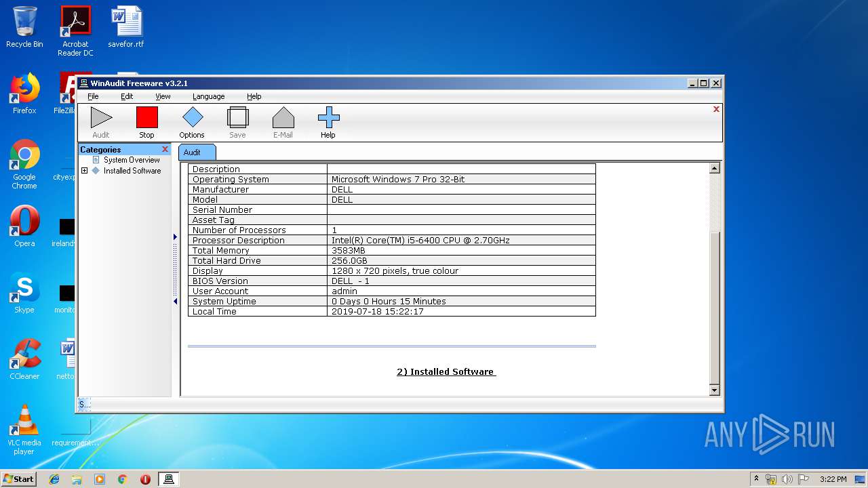Switch to the Audit tab
Screen dimensions: 868x488
click(197, 152)
